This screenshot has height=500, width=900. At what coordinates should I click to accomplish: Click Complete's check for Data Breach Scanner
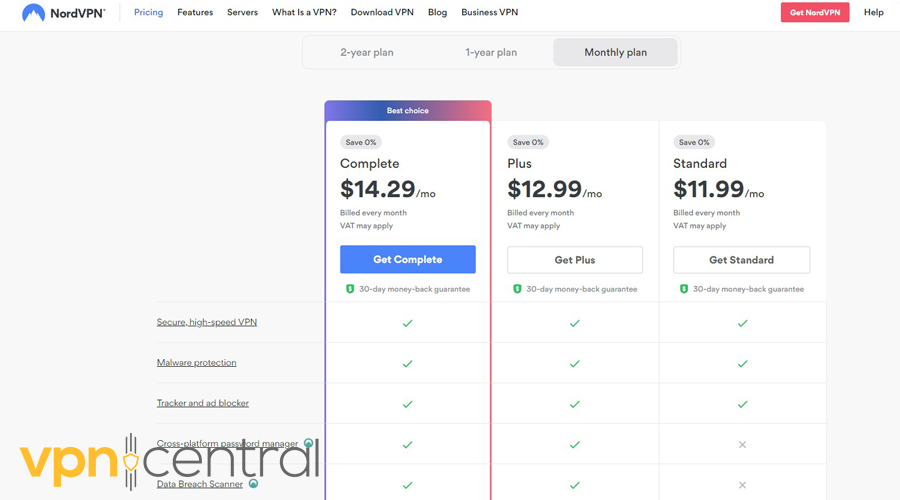[408, 485]
